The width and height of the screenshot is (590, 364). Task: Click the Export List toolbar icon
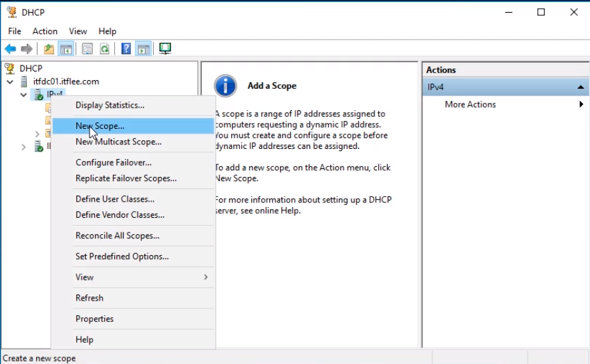[x=87, y=49]
